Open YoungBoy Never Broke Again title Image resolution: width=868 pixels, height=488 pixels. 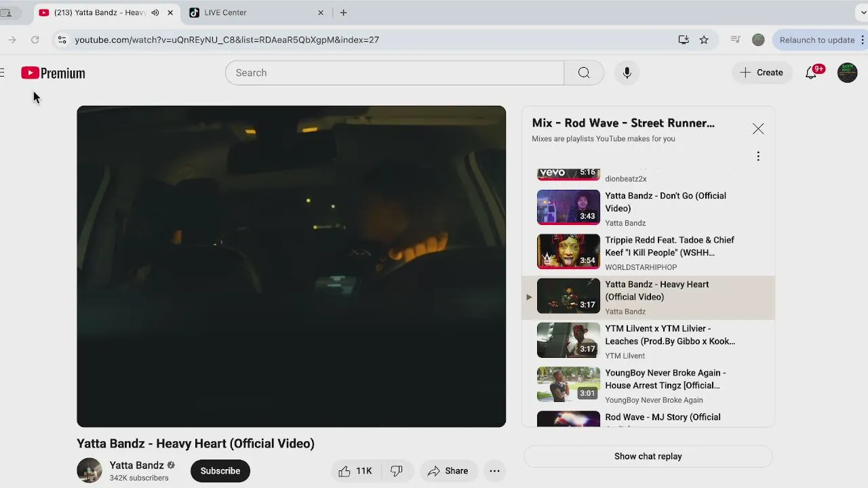pos(665,379)
